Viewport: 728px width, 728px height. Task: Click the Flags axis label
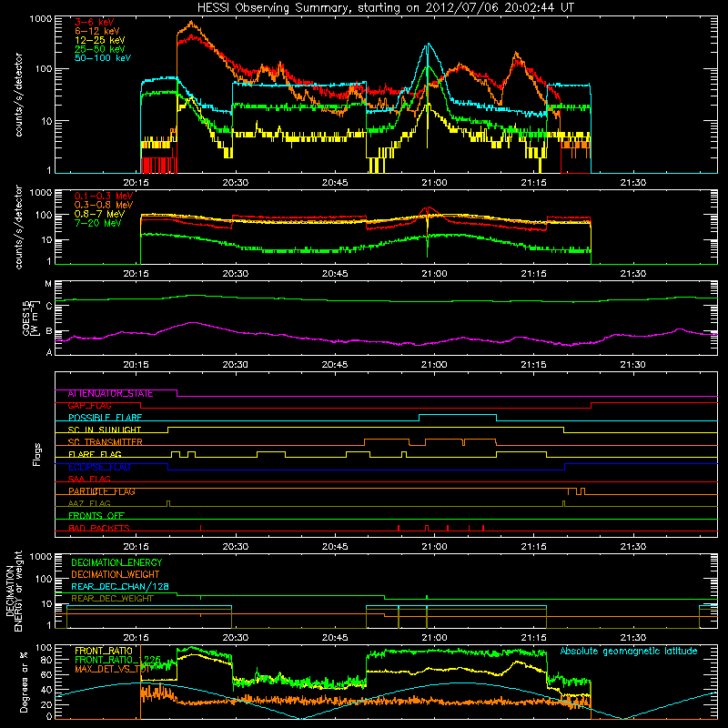coord(37,454)
